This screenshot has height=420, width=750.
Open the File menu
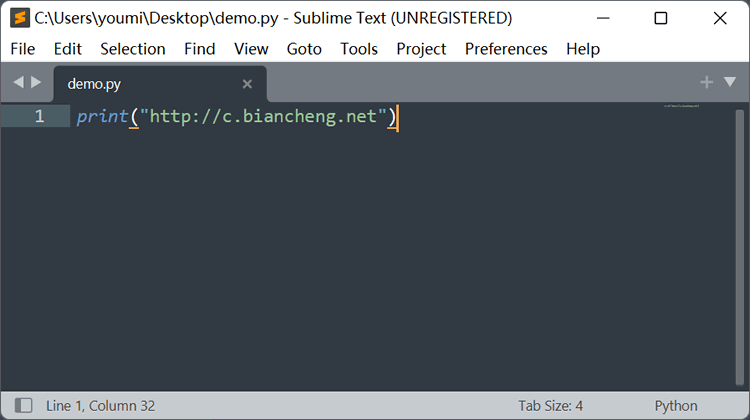tap(22, 49)
